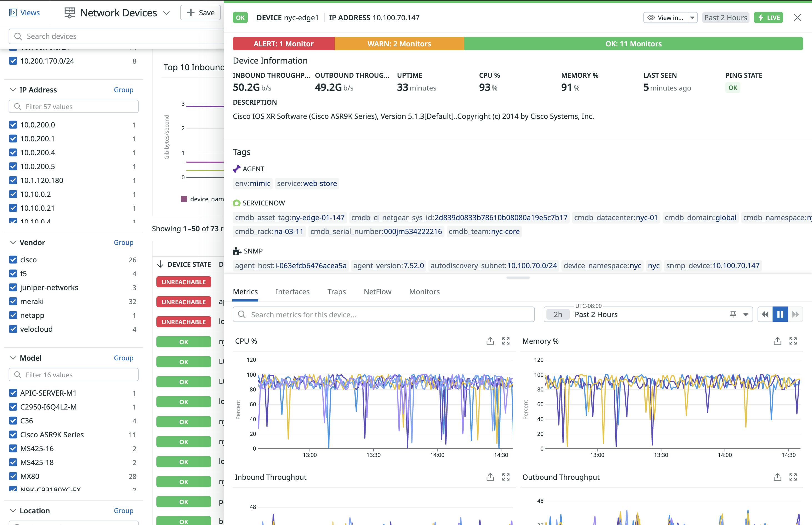Skip forward to latest data
Image resolution: width=812 pixels, height=525 pixels.
tap(796, 314)
